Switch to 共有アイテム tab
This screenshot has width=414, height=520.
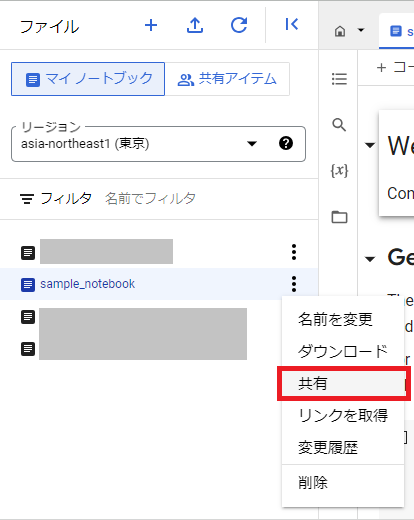[227, 79]
